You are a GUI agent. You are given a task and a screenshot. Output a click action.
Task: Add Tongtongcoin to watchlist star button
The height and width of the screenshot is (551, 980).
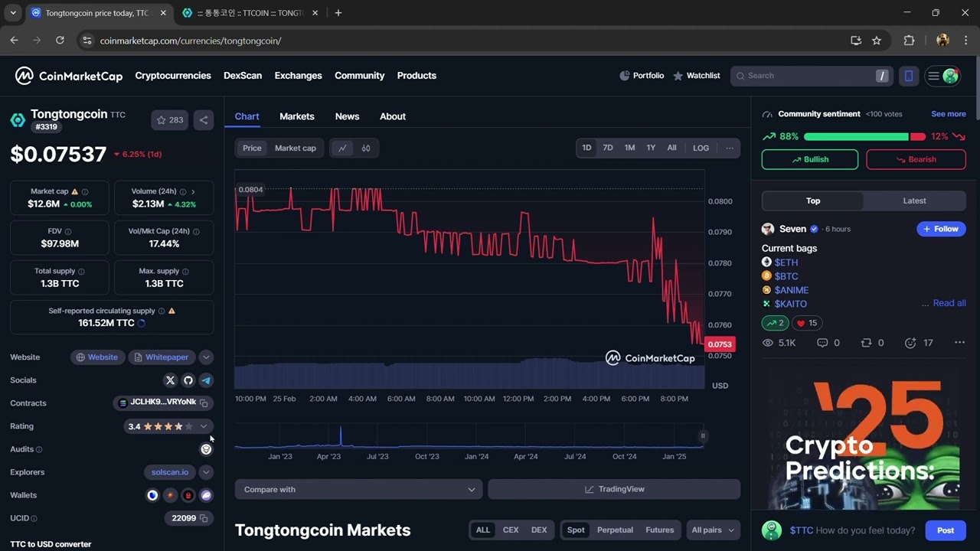tap(169, 120)
